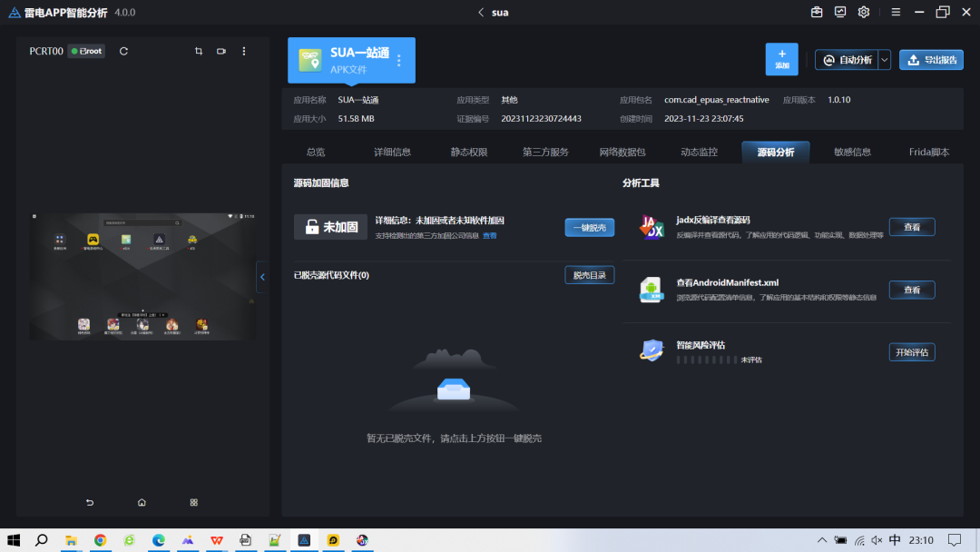
Task: Click the jadx decompiler icon
Action: [x=652, y=227]
